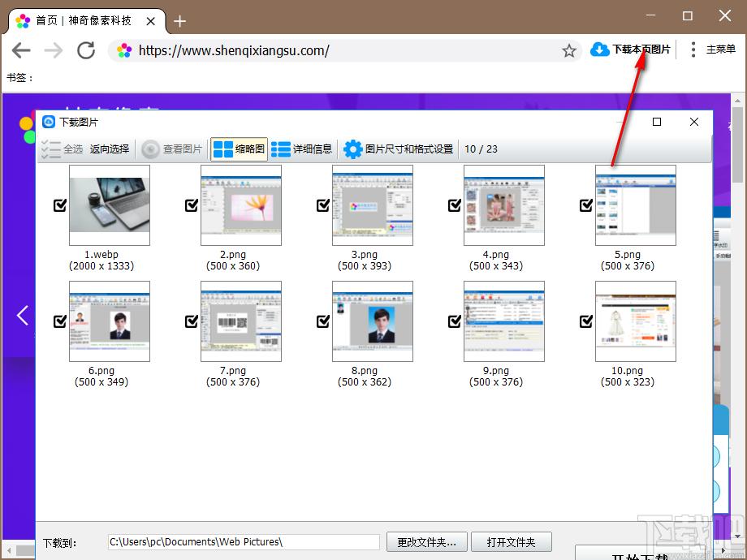The width and height of the screenshot is (747, 560).
Task: Uncheck the checkbox for 10.png
Action: click(x=585, y=321)
